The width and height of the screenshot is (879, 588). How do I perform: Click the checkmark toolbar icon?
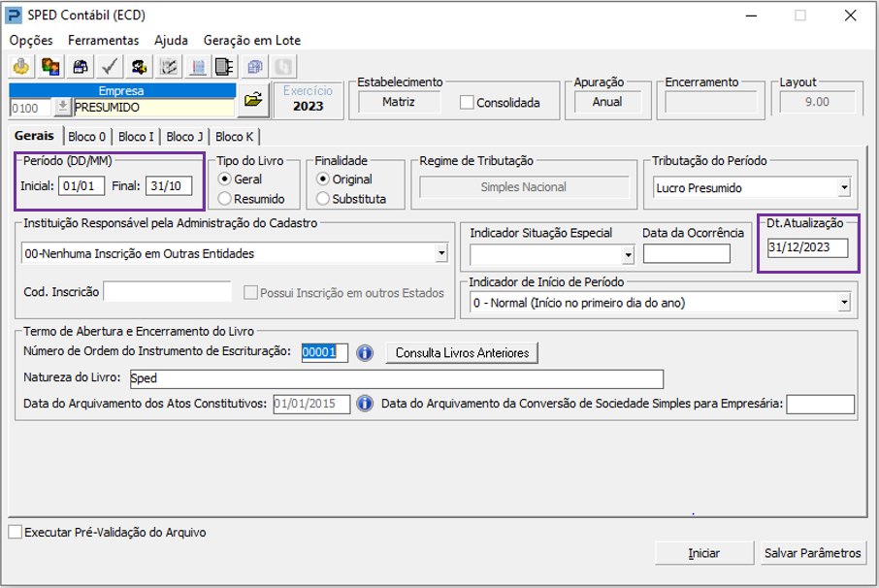(x=110, y=67)
